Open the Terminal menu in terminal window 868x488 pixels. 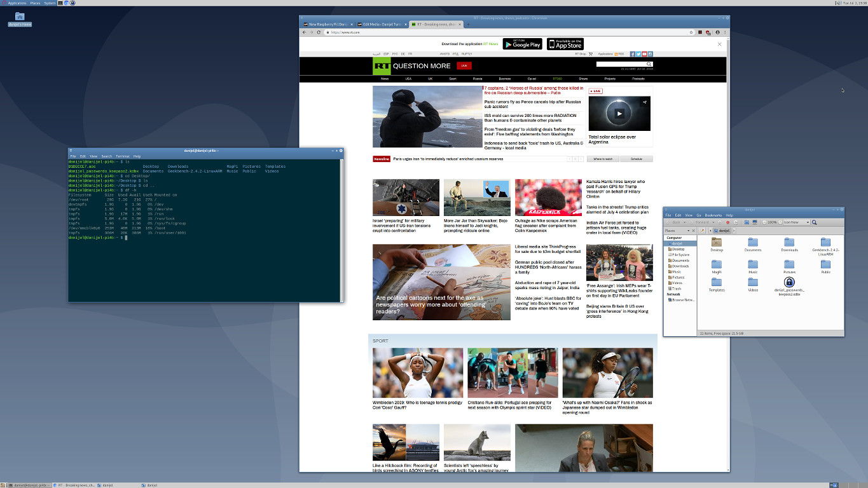tap(122, 156)
